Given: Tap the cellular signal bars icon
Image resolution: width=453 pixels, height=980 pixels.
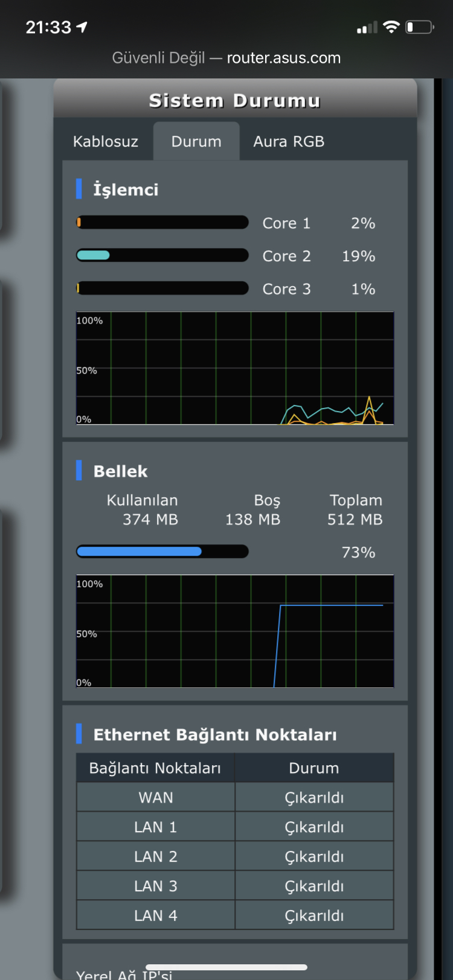Looking at the screenshot, I should pos(367,27).
